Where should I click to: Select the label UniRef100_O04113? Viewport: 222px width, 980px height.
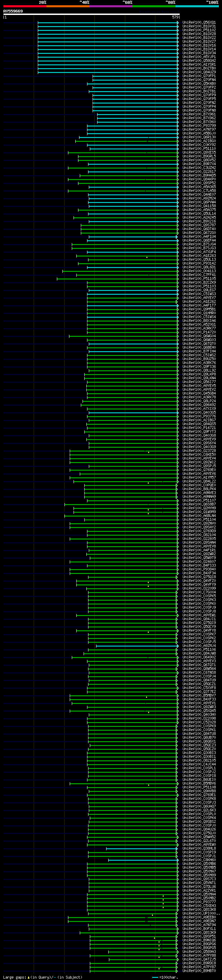(199, 271)
